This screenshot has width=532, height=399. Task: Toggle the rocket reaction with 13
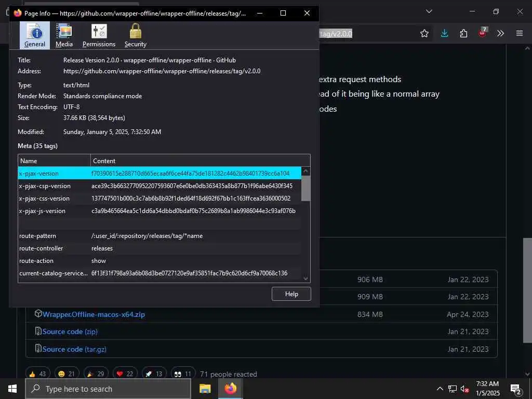[x=154, y=374]
